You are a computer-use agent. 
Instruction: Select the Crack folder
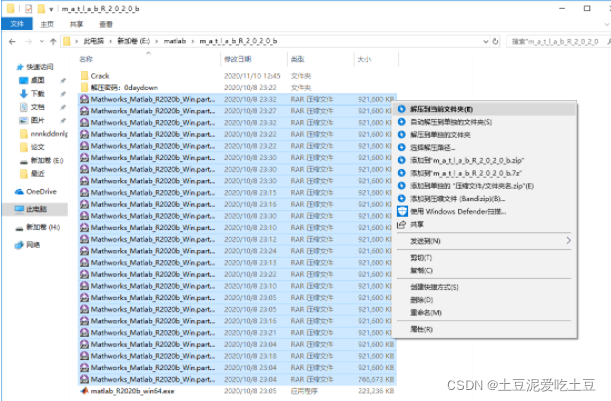tap(100, 76)
